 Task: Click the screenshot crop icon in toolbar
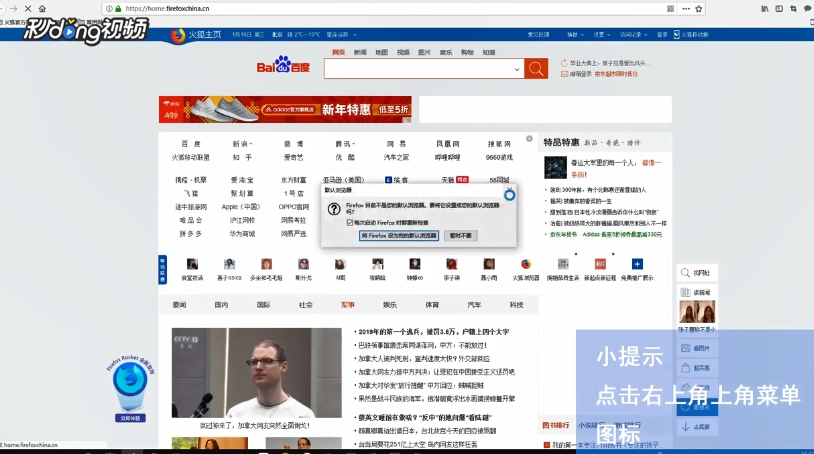[x=793, y=9]
